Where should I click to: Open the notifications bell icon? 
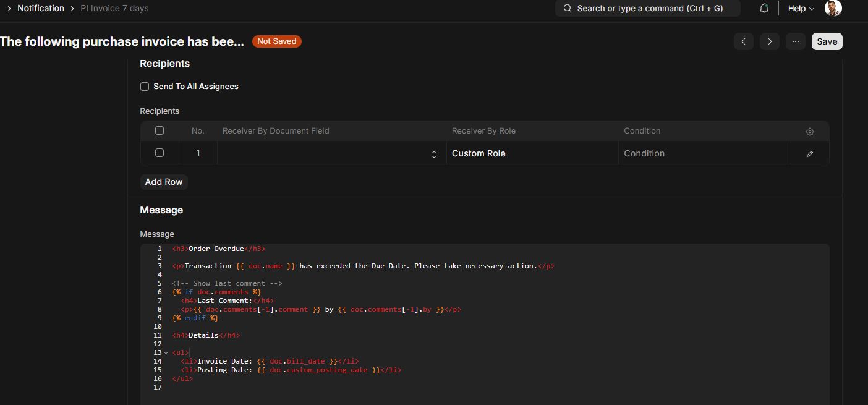click(764, 8)
